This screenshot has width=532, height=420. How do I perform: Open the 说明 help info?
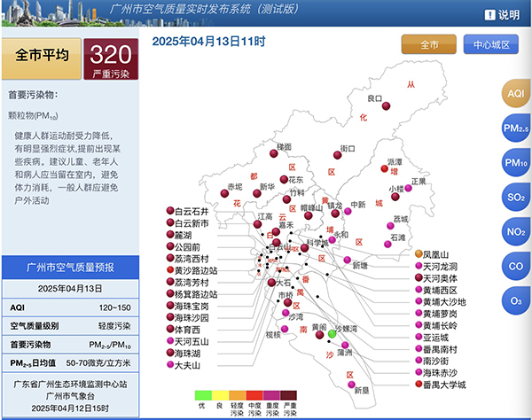point(501,14)
